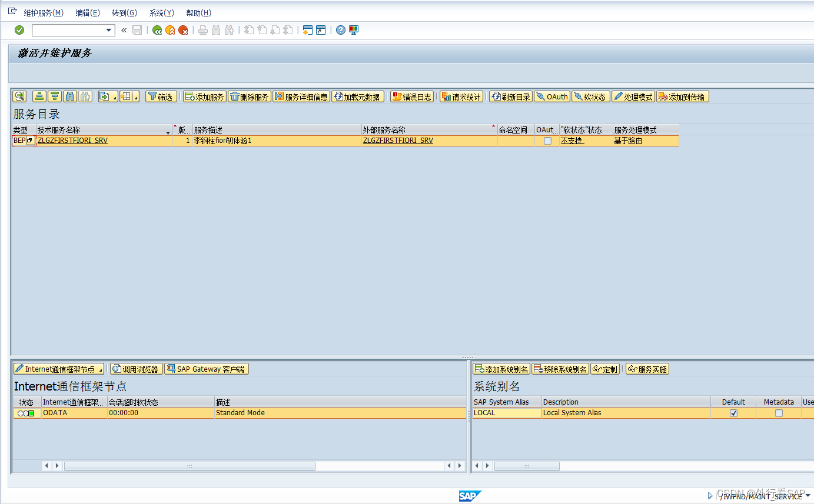Click the 定制 button

[604, 369]
